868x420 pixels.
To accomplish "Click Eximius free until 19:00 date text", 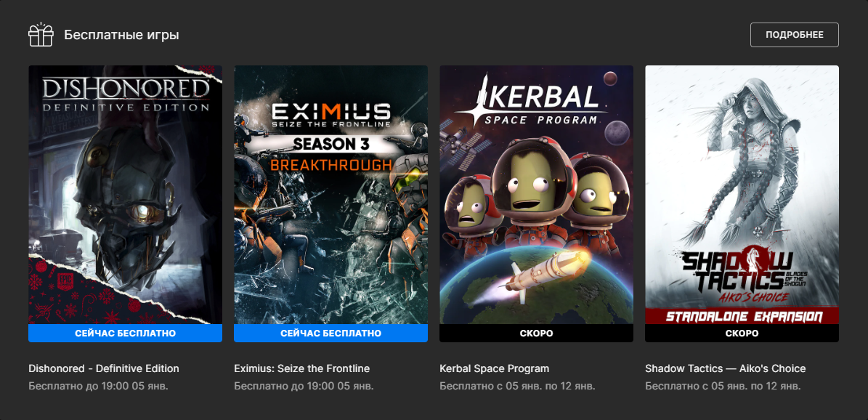I will click(304, 386).
